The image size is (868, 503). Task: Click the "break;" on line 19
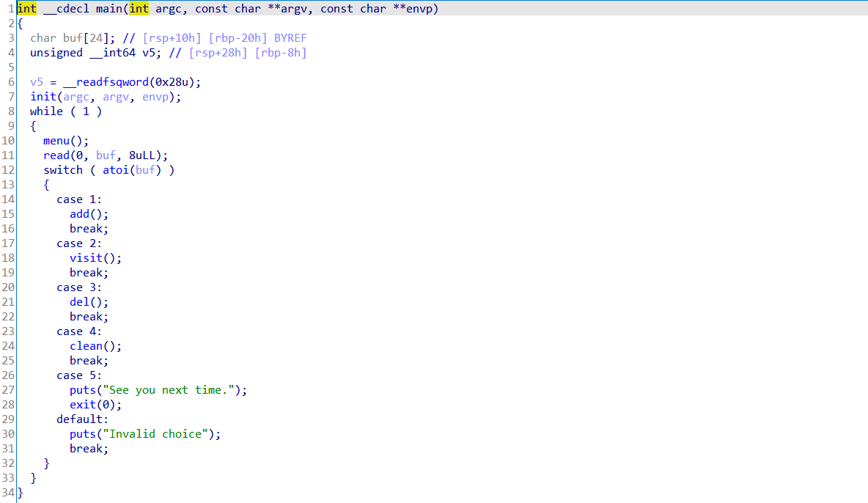coord(89,273)
